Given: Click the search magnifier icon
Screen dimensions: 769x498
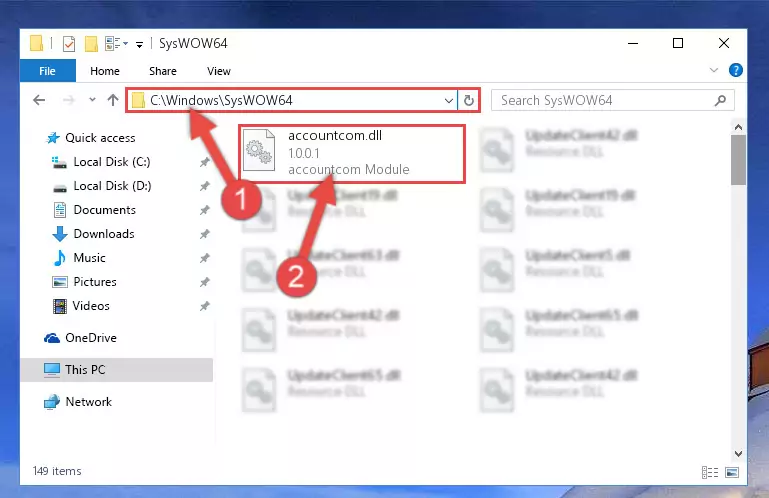Looking at the screenshot, I should [720, 101].
